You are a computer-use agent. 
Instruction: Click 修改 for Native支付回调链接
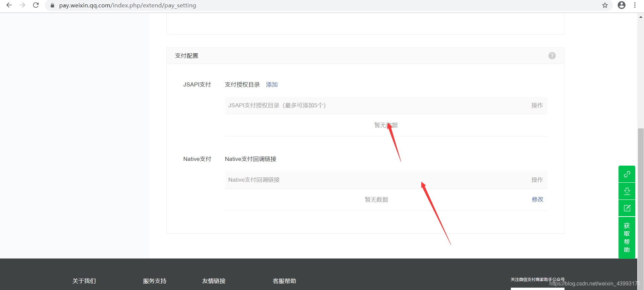pyautogui.click(x=537, y=199)
